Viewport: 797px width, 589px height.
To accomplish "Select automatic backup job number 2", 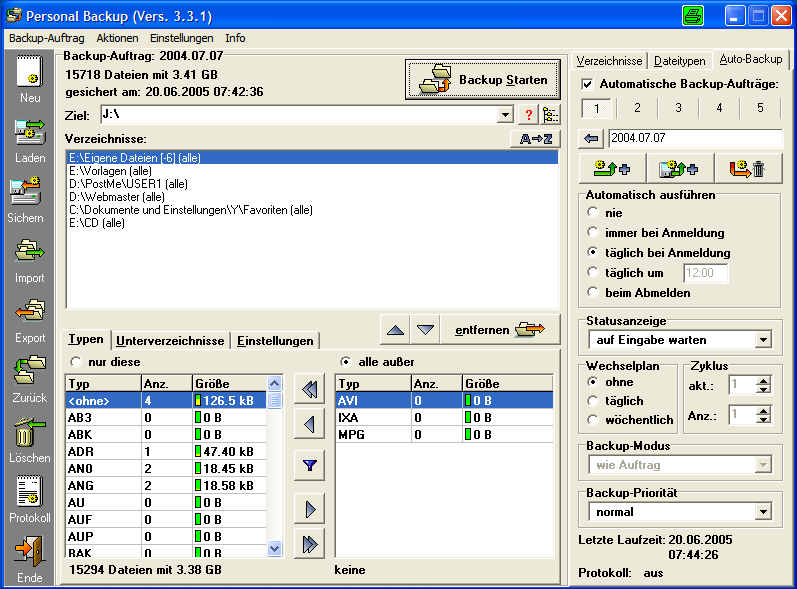I will (x=637, y=108).
